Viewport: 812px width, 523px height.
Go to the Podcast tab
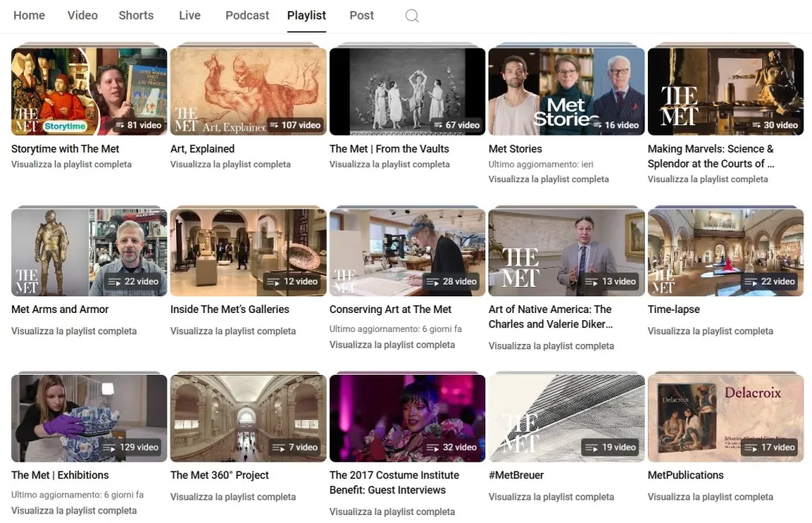click(247, 15)
